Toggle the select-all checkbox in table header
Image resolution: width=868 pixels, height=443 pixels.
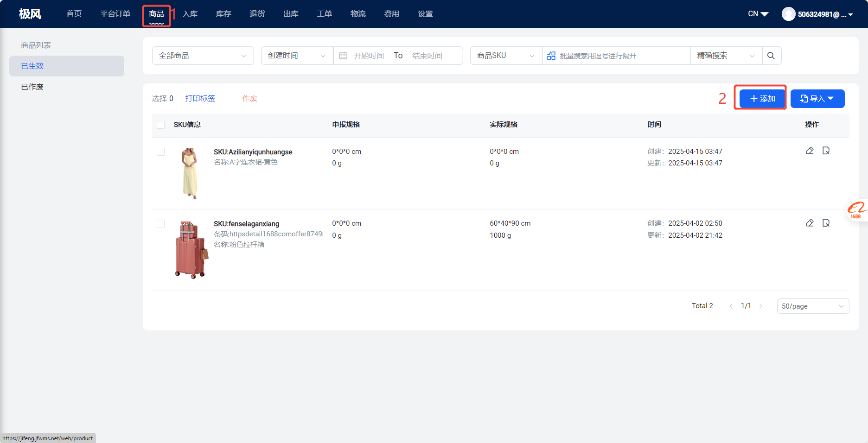[x=161, y=125]
